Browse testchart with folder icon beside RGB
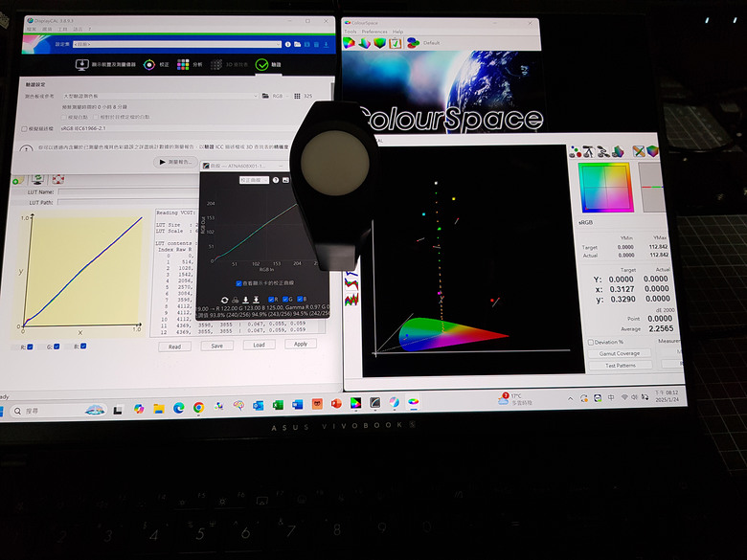 click(x=265, y=96)
